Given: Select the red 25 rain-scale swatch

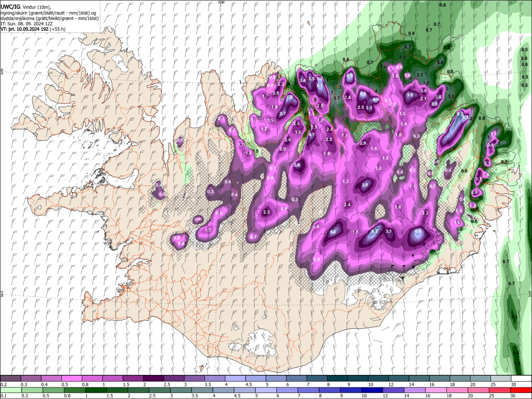Looking at the screenshot, I should (x=500, y=390).
